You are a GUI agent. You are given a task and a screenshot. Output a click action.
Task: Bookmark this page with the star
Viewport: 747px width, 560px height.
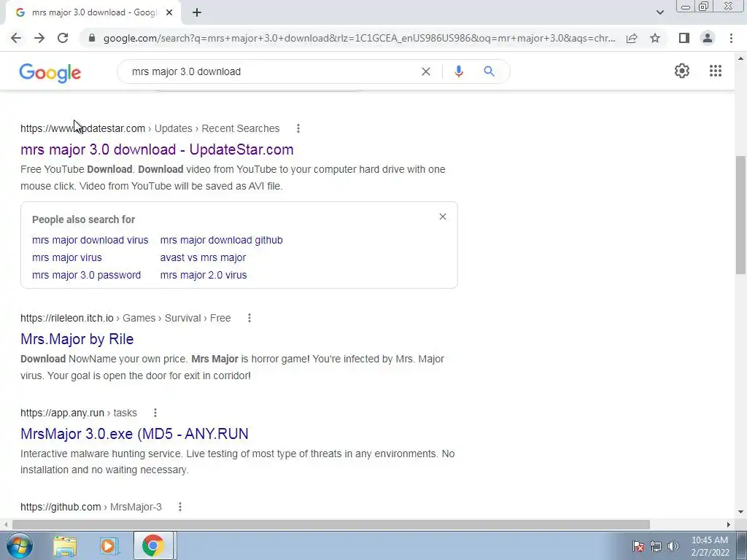655,38
